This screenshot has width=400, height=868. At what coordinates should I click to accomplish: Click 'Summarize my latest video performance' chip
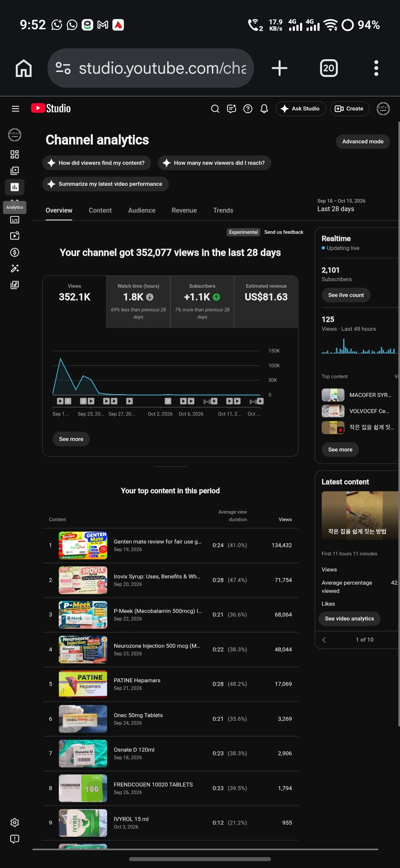(x=105, y=184)
